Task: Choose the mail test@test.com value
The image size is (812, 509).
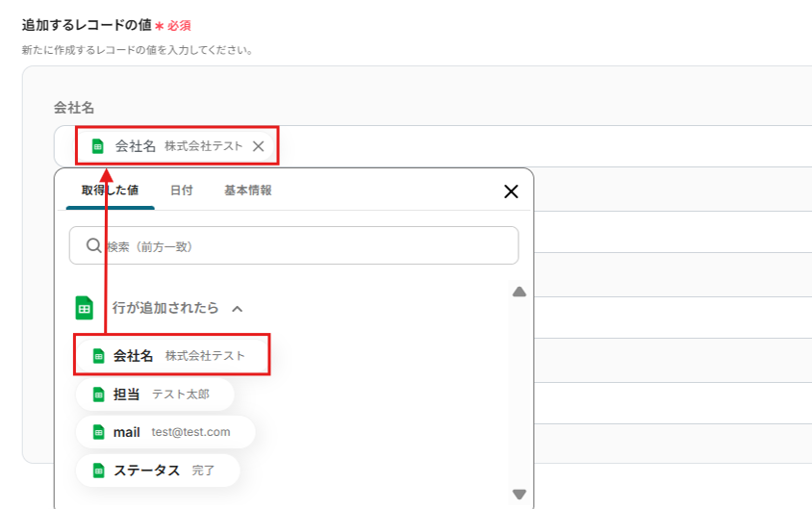Action: click(x=165, y=432)
